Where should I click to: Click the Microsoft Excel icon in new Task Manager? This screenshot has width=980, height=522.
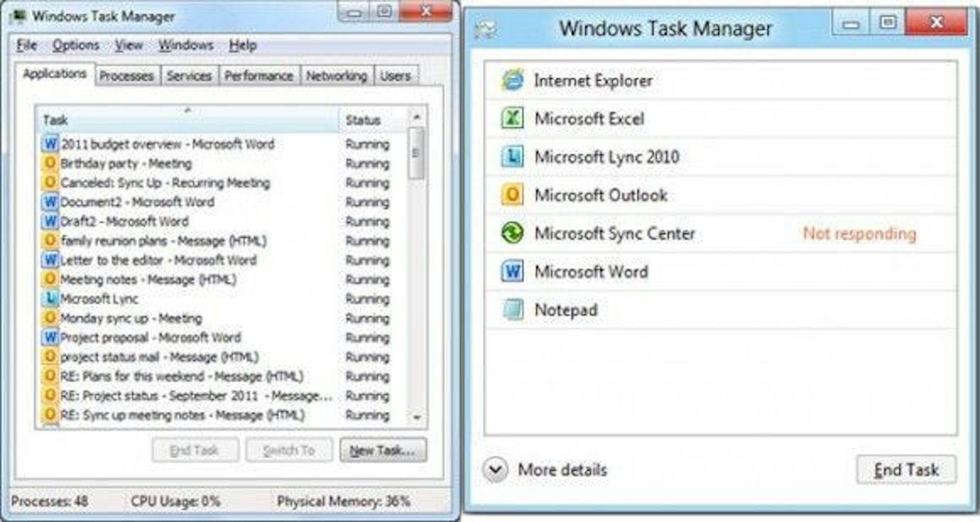point(512,118)
